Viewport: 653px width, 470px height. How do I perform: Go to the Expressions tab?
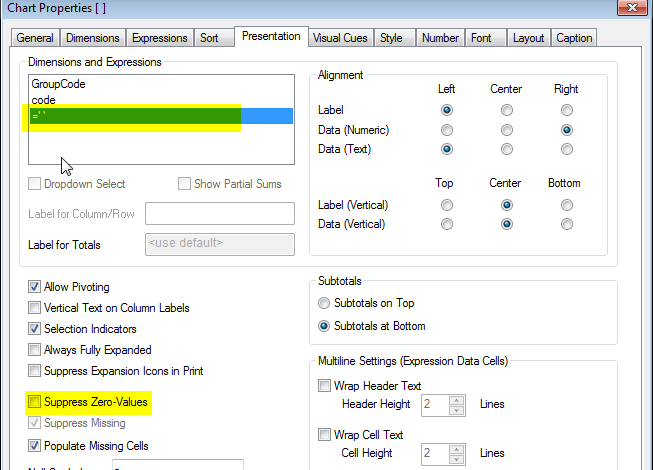159,38
